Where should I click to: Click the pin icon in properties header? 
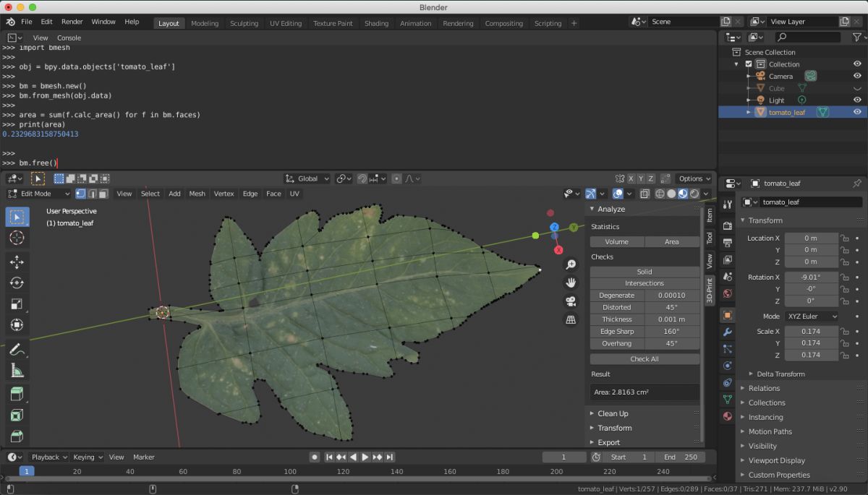click(856, 184)
